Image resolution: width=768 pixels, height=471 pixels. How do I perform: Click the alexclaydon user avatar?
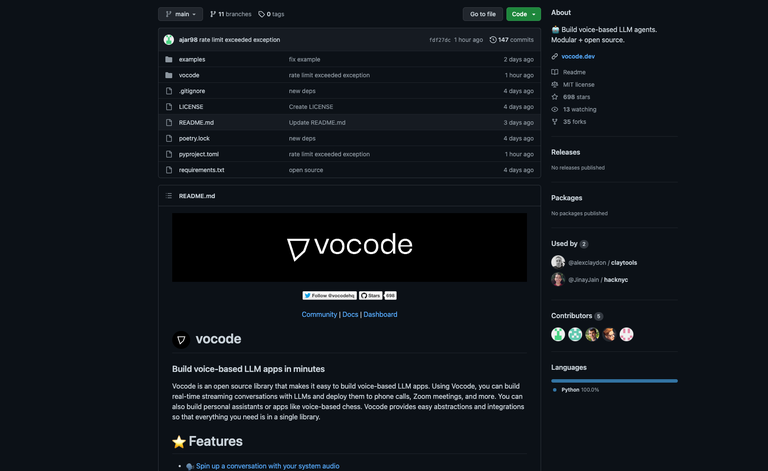(x=558, y=262)
